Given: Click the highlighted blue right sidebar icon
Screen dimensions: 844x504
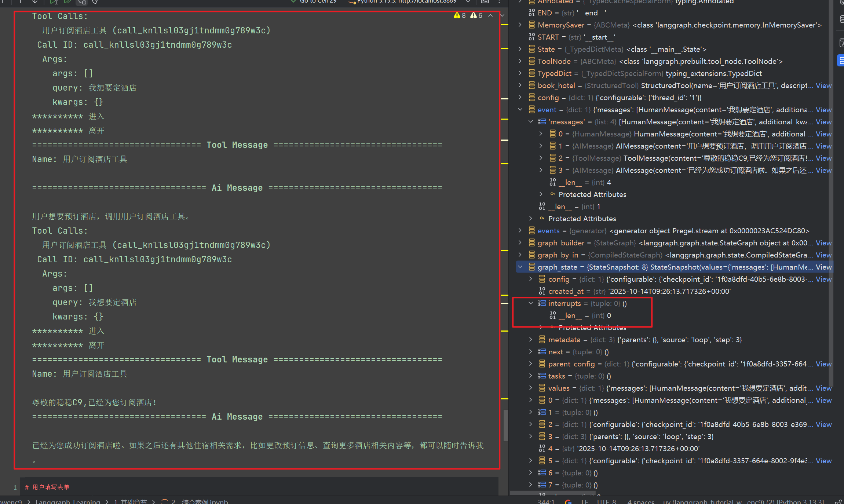Looking at the screenshot, I should pos(841,61).
